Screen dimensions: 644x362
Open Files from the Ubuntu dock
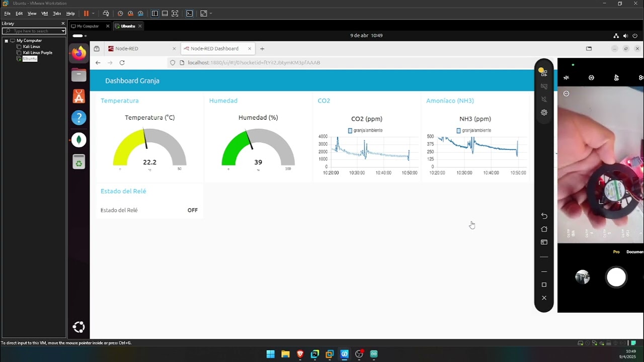pos(78,75)
